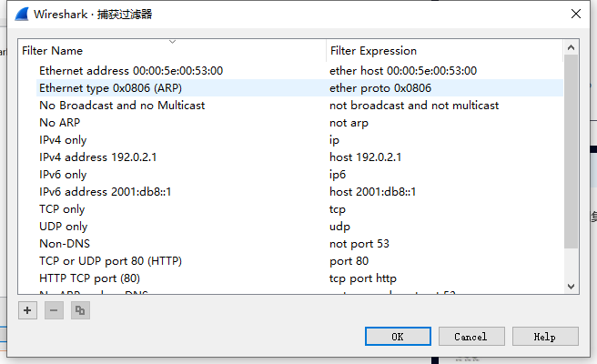The image size is (597, 364).
Task: Click the 'port 80' expression cell
Action: (x=349, y=261)
